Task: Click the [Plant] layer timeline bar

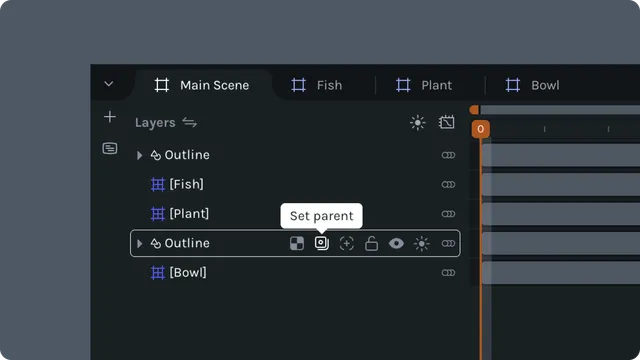Action: point(561,214)
